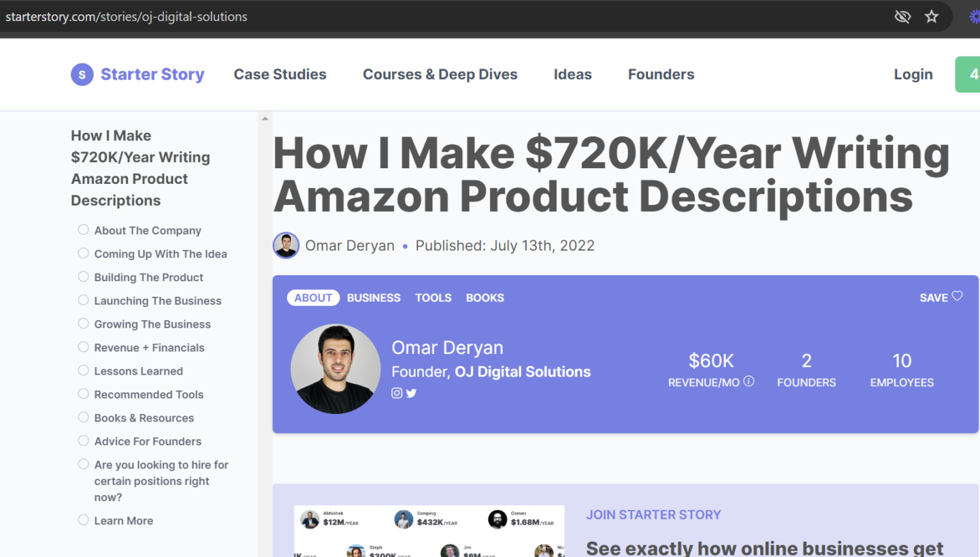Screen dimensions: 980x557
Task: Switch to the Business tab
Action: (374, 298)
